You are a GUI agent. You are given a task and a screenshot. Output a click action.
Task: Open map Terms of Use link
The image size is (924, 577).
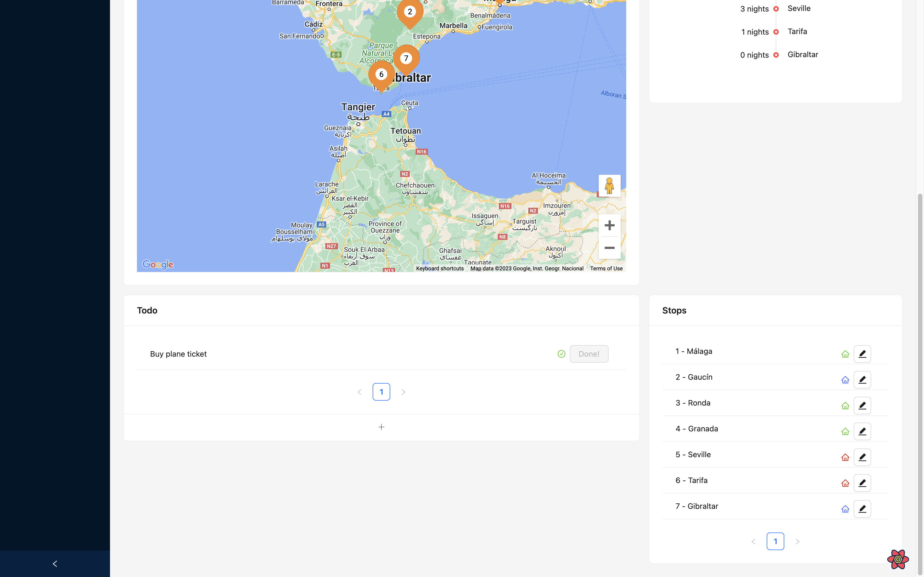tap(606, 269)
